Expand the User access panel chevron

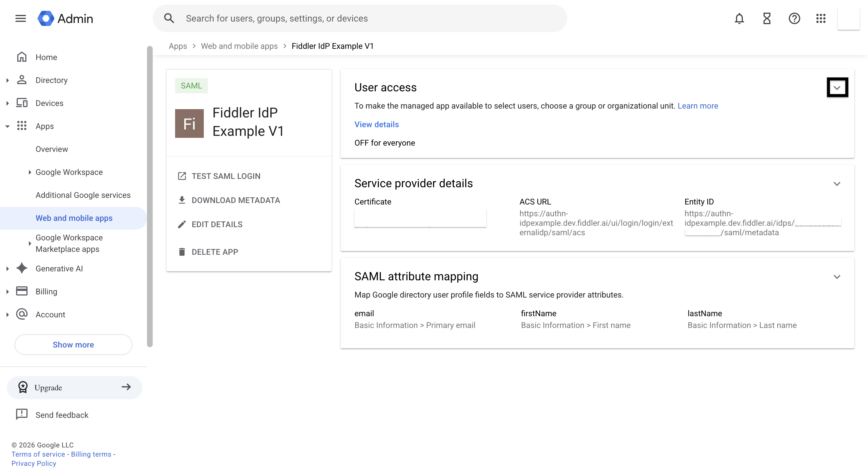pyautogui.click(x=837, y=88)
